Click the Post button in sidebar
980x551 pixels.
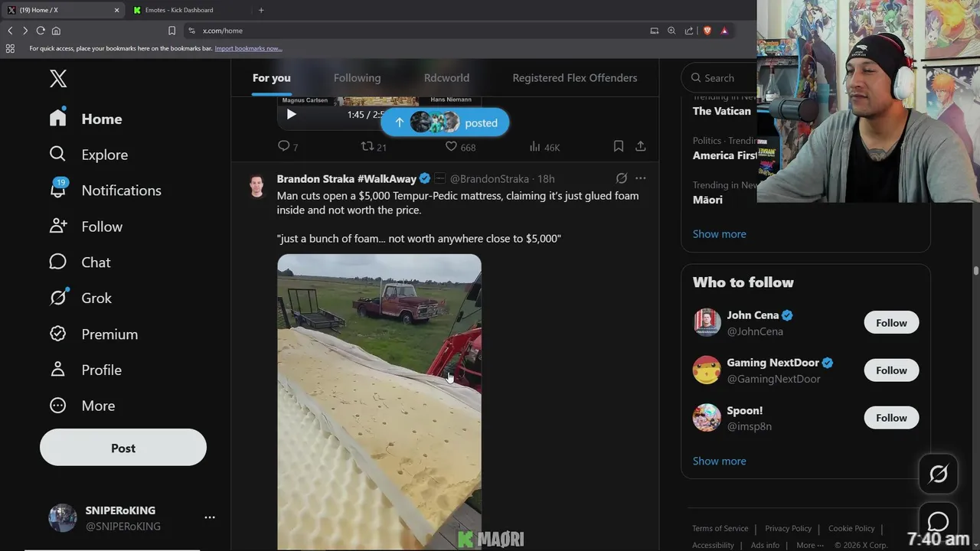pyautogui.click(x=123, y=448)
